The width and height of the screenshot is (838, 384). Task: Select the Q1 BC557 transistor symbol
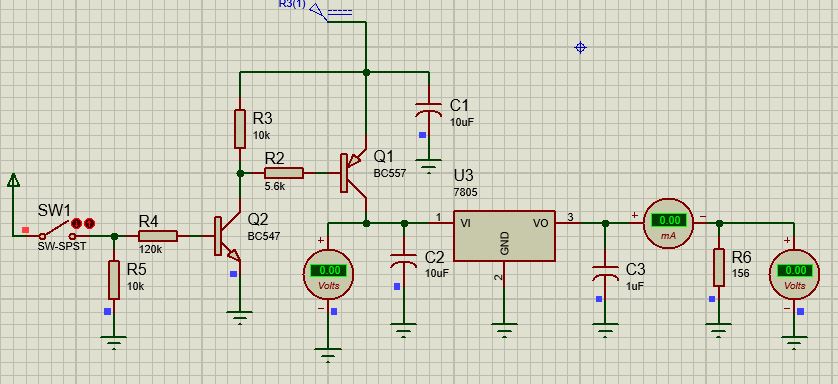pos(353,173)
